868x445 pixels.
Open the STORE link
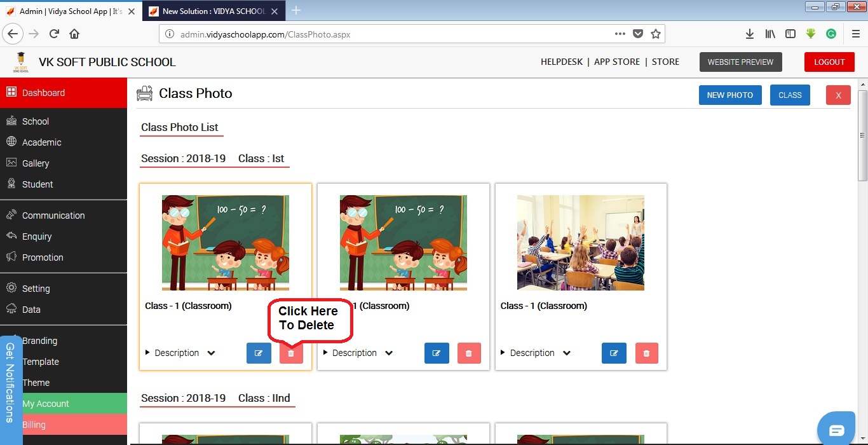click(x=665, y=62)
